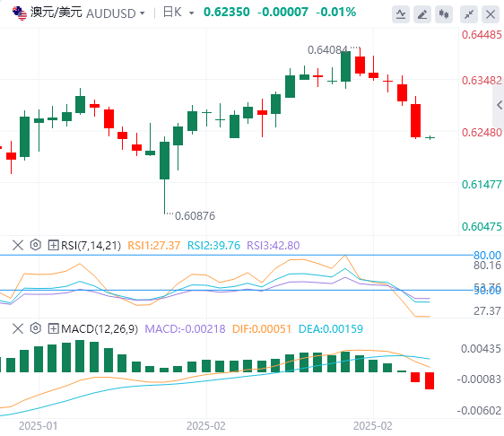Collapse the chart with shrink arrows icon

pos(469,14)
